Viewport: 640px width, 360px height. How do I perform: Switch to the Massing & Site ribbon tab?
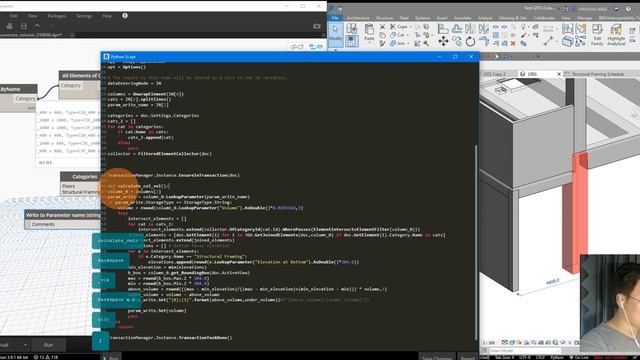[512, 18]
